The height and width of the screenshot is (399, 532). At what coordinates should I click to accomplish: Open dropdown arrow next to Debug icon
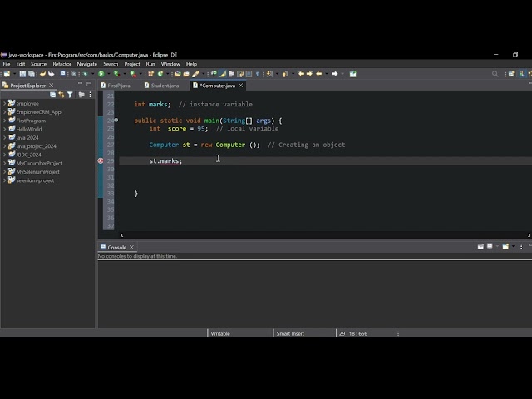tap(92, 74)
